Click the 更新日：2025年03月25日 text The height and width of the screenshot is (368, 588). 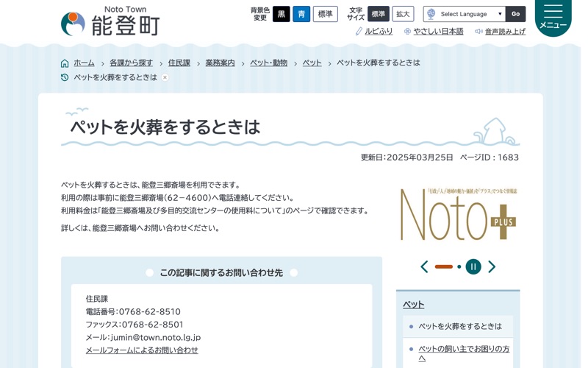407,158
